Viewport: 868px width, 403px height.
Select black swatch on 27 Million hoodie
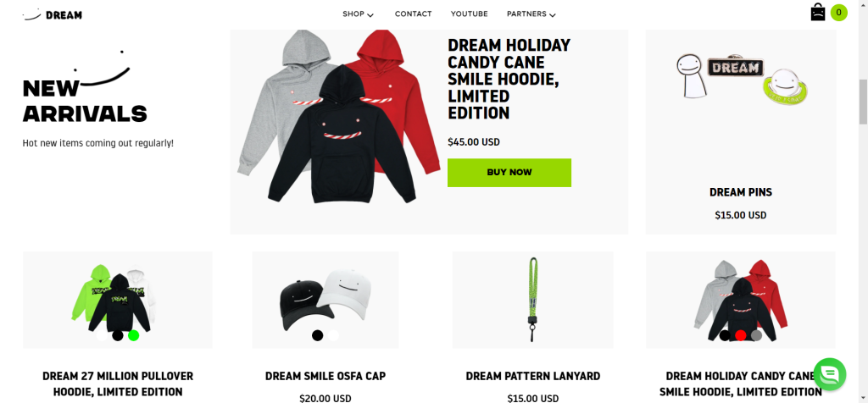click(x=117, y=335)
